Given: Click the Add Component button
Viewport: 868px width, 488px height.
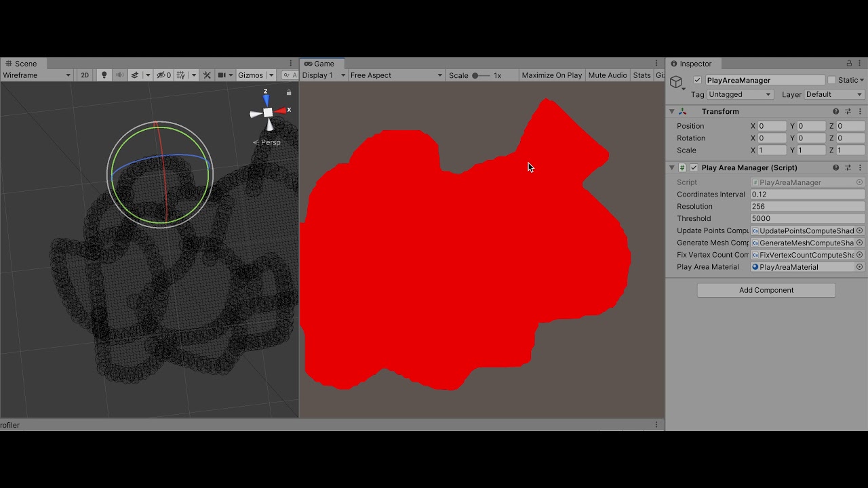Looking at the screenshot, I should point(766,290).
